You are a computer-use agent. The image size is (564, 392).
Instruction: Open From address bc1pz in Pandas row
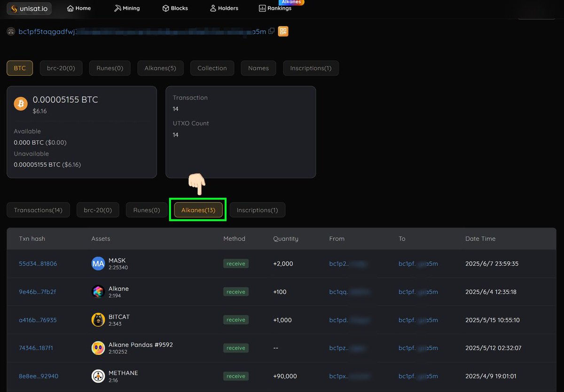(348, 348)
